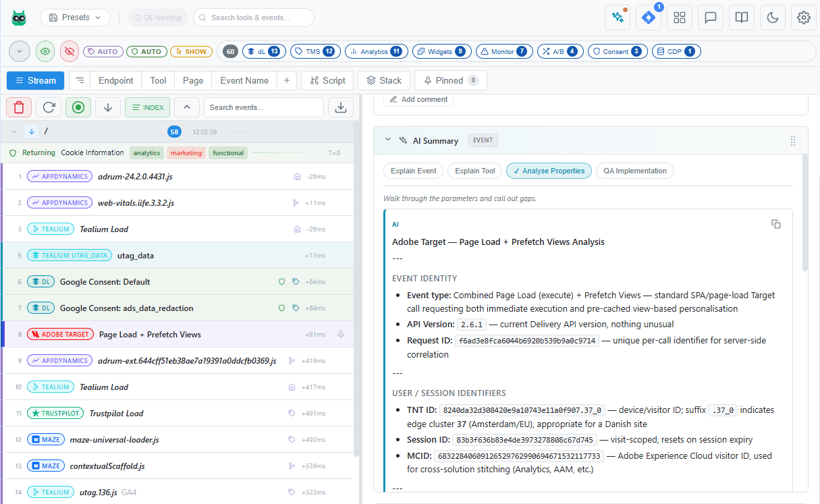Image resolution: width=820 pixels, height=504 pixels.
Task: Open the settings gear icon
Action: (804, 18)
